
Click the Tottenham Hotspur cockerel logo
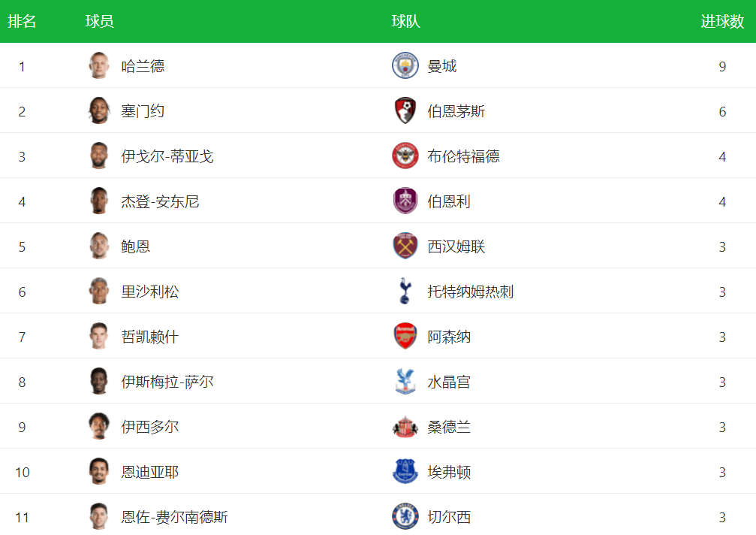click(405, 292)
